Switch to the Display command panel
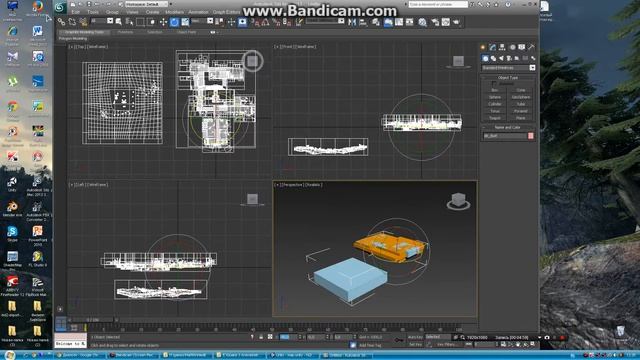Image resolution: width=640 pixels, height=360 pixels. (522, 47)
